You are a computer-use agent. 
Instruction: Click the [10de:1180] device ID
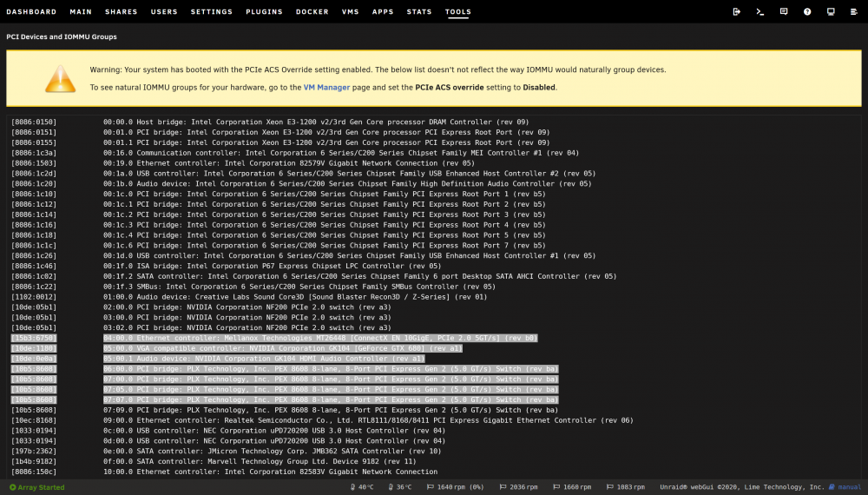pos(34,349)
